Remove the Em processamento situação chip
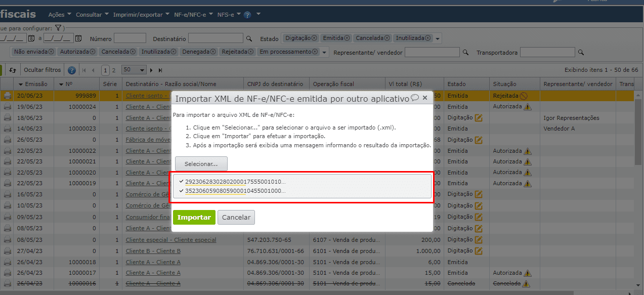The image size is (644, 295). coord(315,52)
